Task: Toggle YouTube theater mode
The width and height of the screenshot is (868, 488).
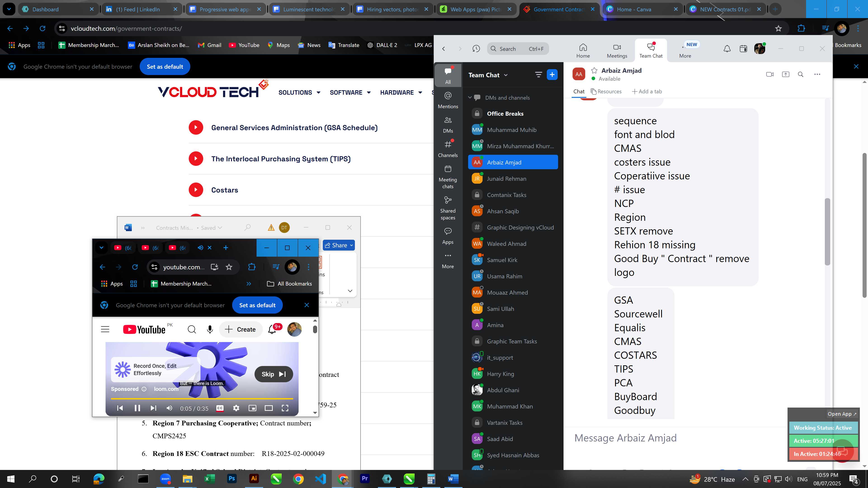Action: tap(269, 408)
